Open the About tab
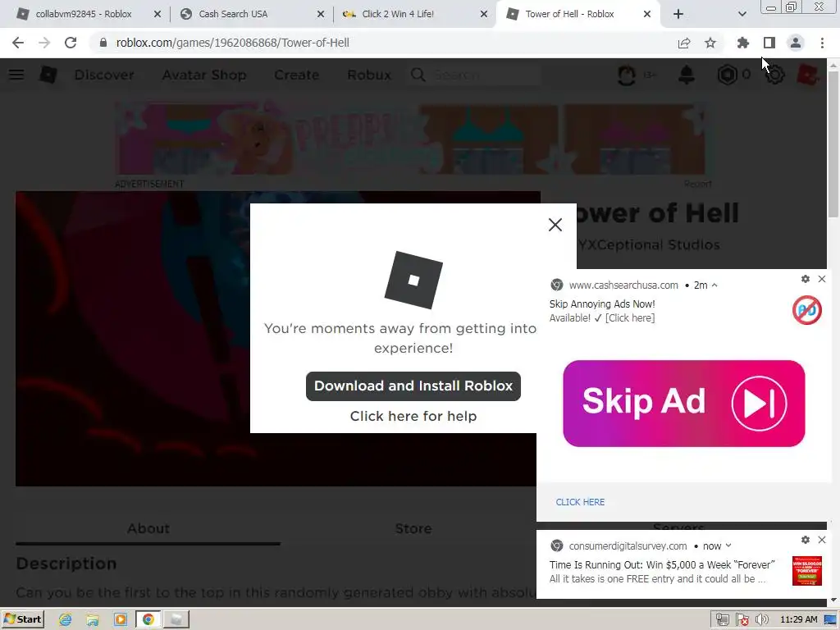Screen dimensions: 840x630 pos(148,529)
